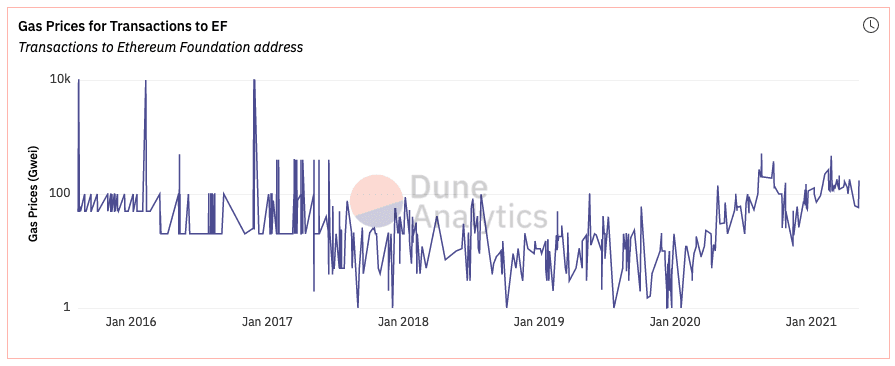Screen dimensions: 895x366
Task: Click the 1 y-axis tick label
Action: pyautogui.click(x=67, y=307)
